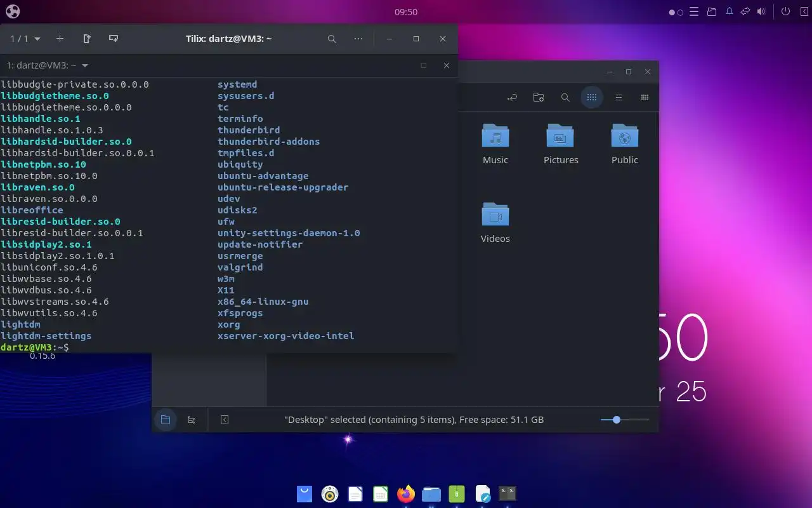This screenshot has width=812, height=508.
Task: Click new folder icon in file manager
Action: point(539,97)
